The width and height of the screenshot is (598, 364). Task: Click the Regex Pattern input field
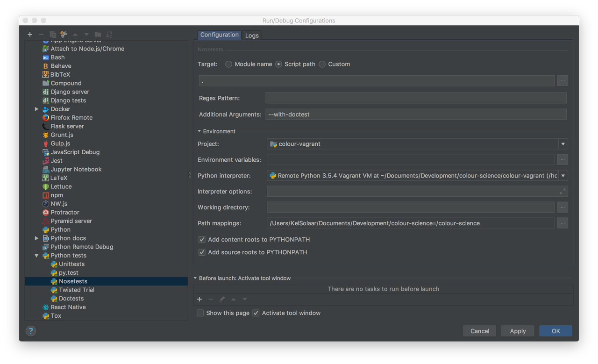coord(416,98)
